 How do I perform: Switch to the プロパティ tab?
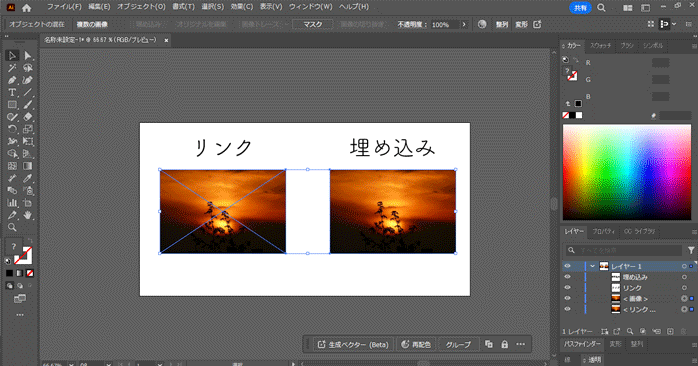click(x=603, y=232)
